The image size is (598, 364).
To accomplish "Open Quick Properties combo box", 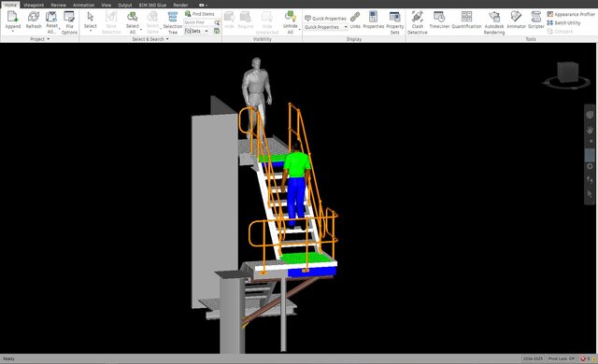I will pyautogui.click(x=326, y=27).
